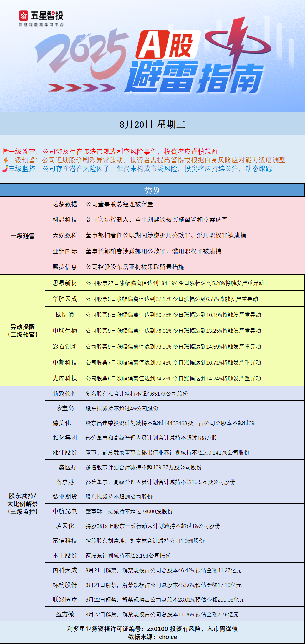Click the 德美化工 stock name
Image resolution: width=305 pixels, height=644 pixels.
pyautogui.click(x=65, y=423)
